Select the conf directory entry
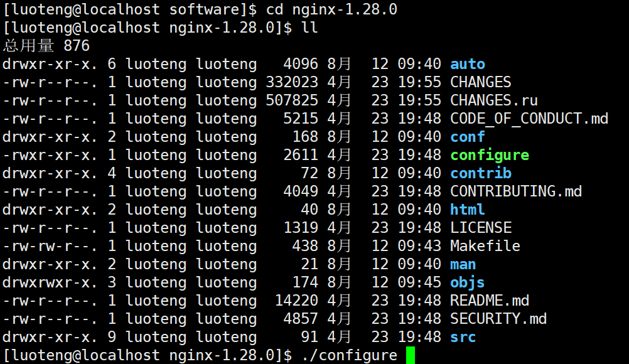 tap(468, 137)
